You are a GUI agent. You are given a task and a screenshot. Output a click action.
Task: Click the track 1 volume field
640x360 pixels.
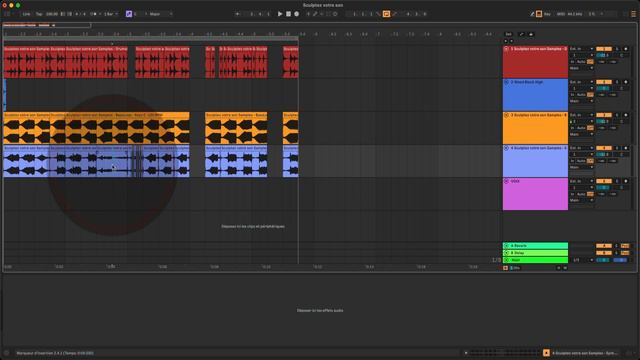click(604, 55)
